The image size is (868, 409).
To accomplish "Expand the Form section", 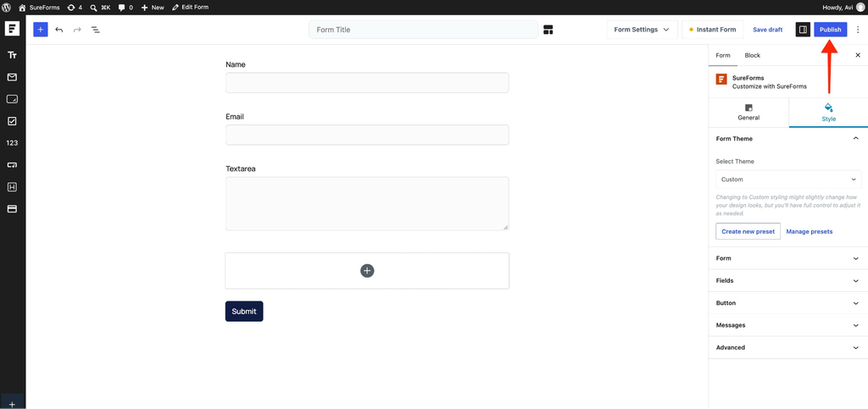I will point(788,258).
